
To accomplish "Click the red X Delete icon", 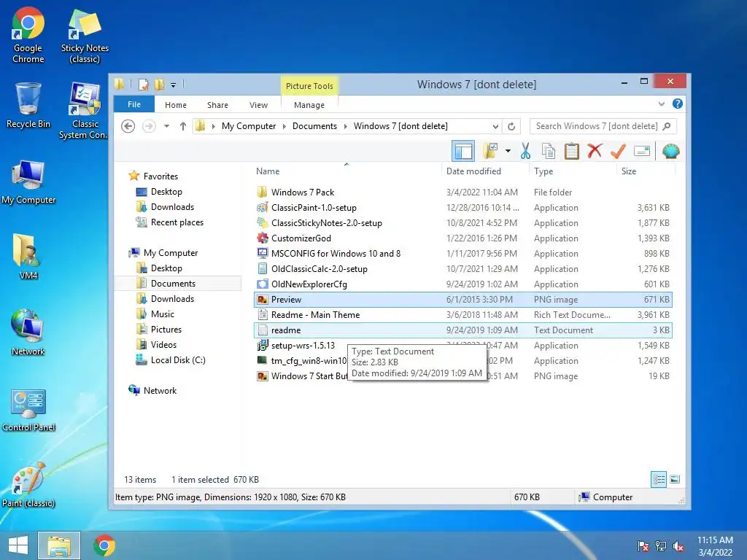I will pyautogui.click(x=595, y=152).
